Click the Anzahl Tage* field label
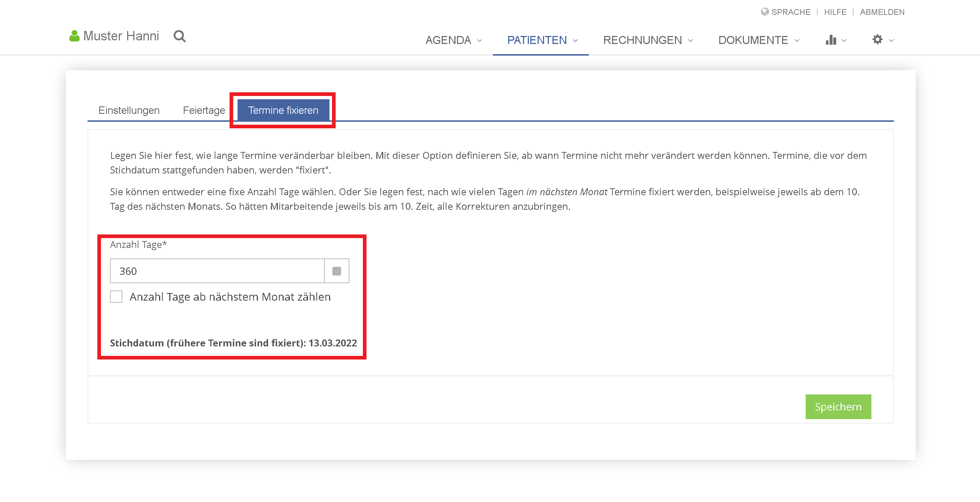Image resolution: width=980 pixels, height=502 pixels. (x=138, y=244)
